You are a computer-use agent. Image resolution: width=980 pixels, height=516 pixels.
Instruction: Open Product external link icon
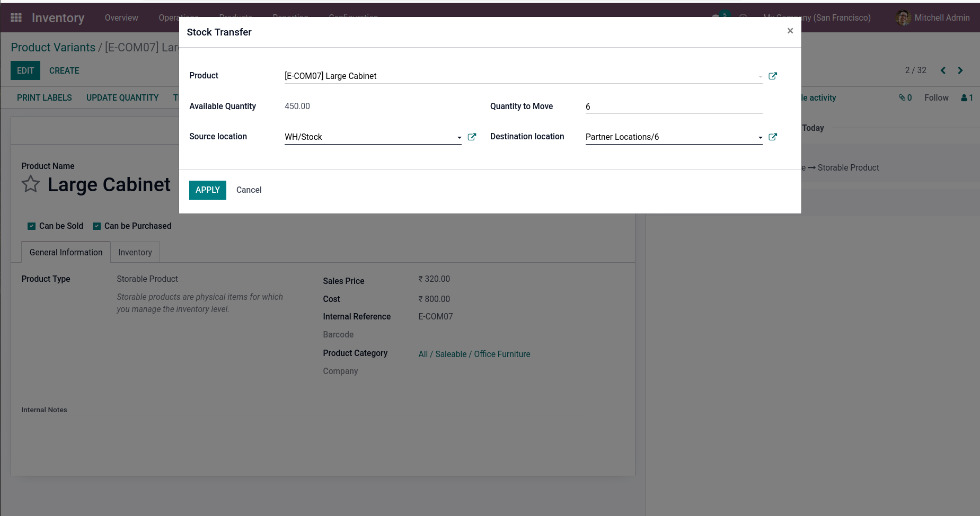click(x=773, y=76)
